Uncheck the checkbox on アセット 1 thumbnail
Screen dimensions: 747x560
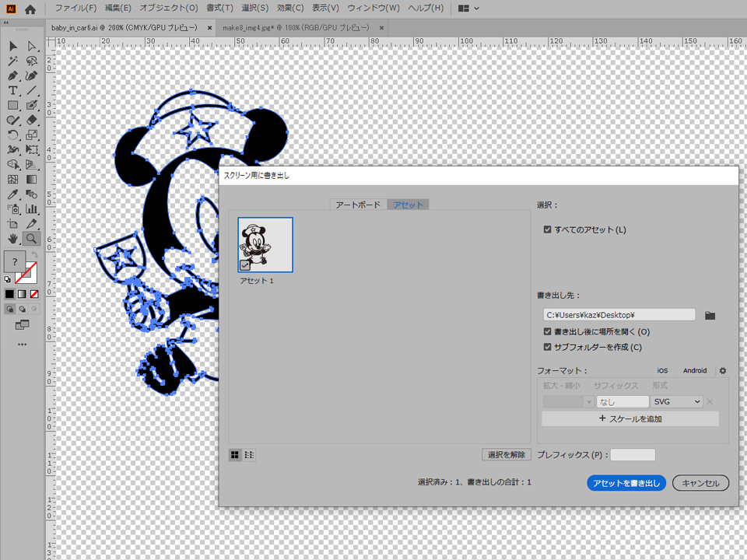tap(245, 265)
